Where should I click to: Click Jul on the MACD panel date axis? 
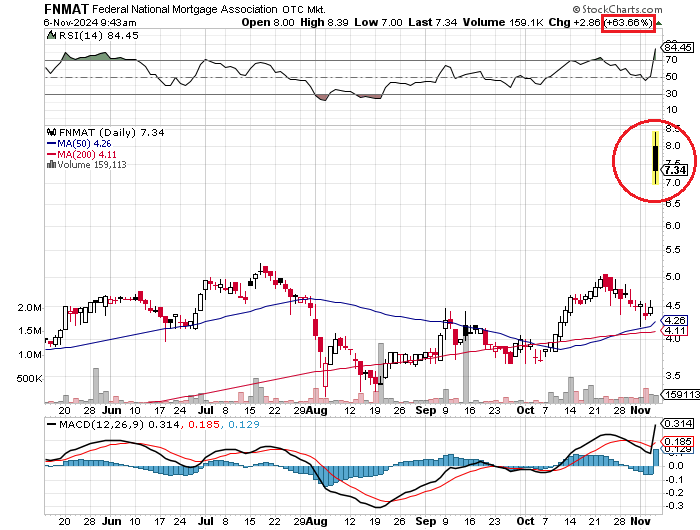pos(205,521)
